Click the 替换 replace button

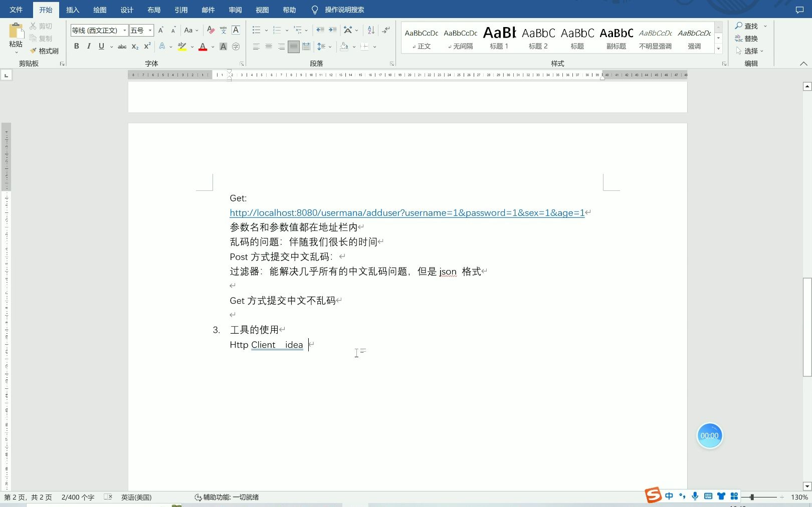point(747,39)
